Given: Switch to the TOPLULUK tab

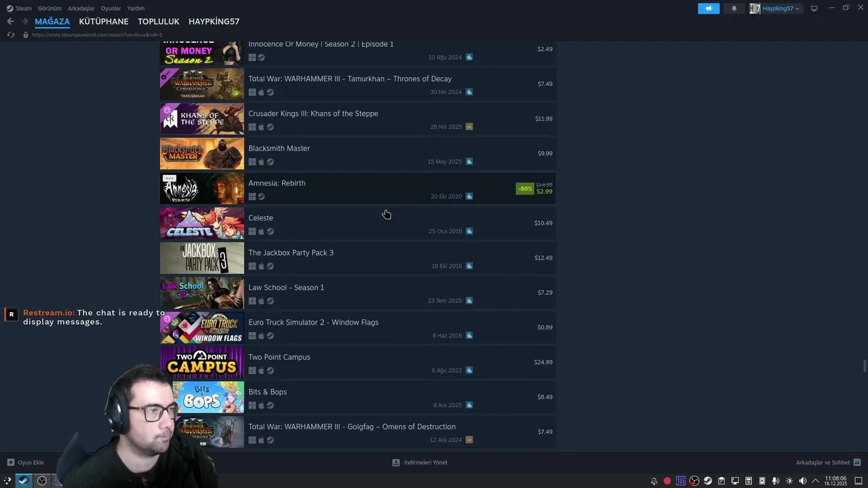Looking at the screenshot, I should tap(159, 22).
